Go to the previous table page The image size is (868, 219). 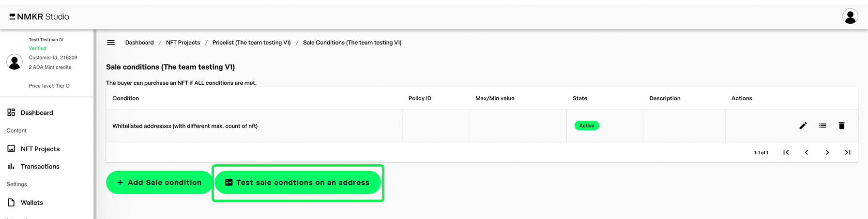(807, 152)
